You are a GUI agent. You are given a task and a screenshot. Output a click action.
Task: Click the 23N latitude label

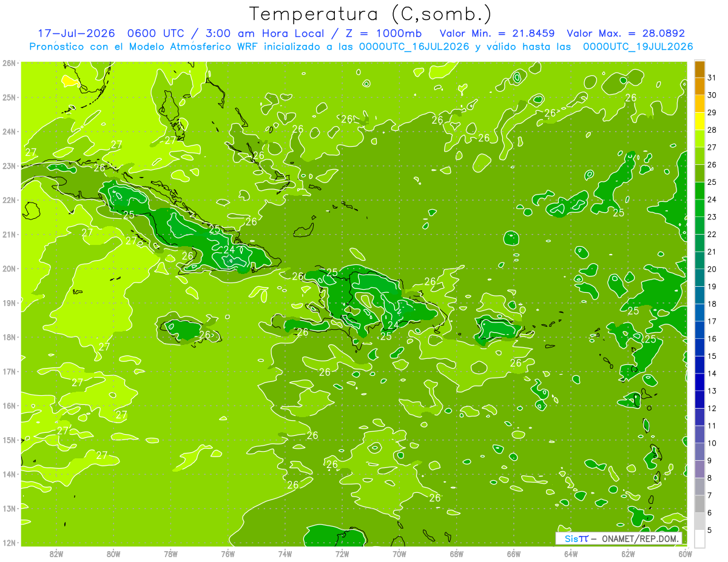9,166
